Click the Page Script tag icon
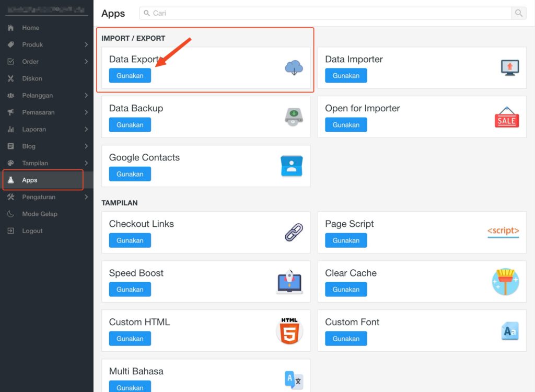Screen dimensions: 535x392 coord(503,231)
